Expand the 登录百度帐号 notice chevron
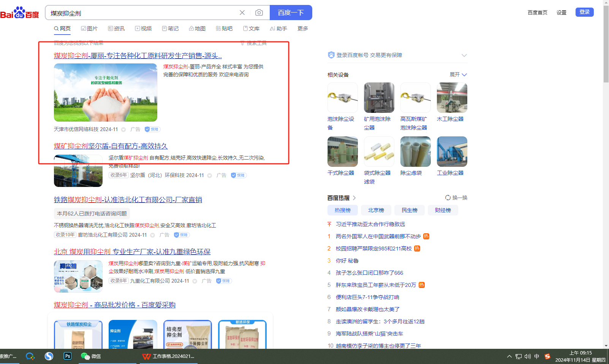Screen dimensions: 609x364 [x=464, y=55]
